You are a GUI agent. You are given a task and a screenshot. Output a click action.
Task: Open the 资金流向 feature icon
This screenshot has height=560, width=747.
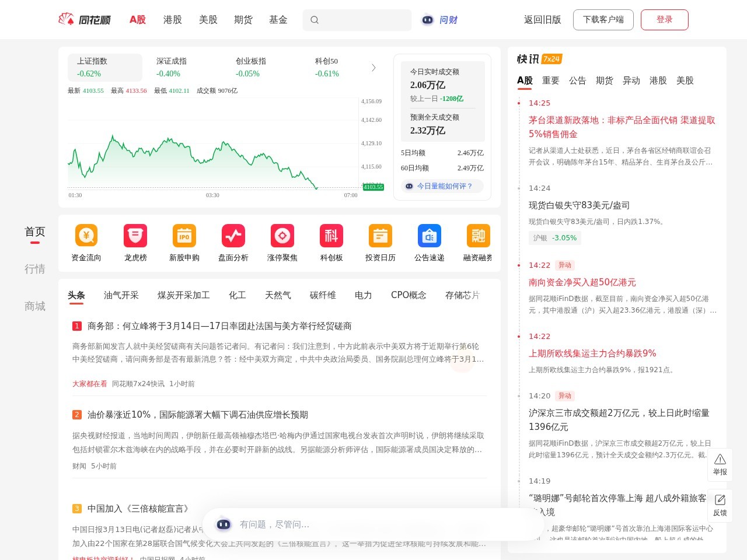[86, 242]
